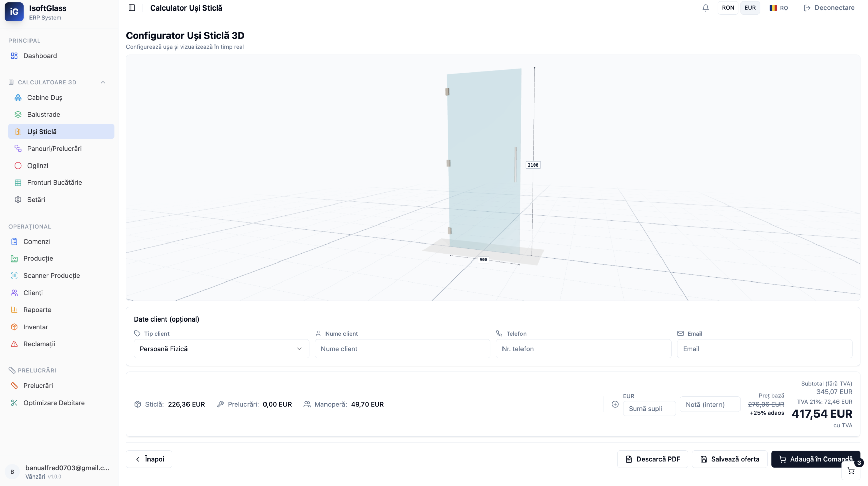Open the notifications bell
Viewport: 868px width, 486px height.
coord(705,8)
